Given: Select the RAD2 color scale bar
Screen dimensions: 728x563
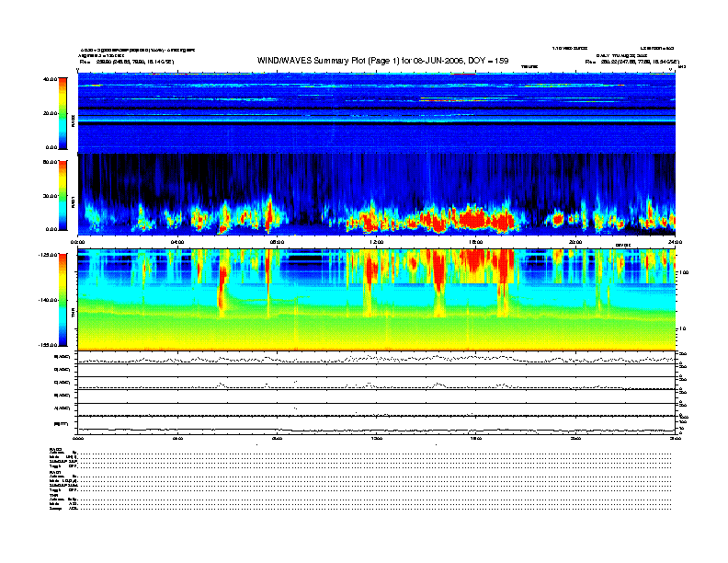Looking at the screenshot, I should [x=63, y=113].
